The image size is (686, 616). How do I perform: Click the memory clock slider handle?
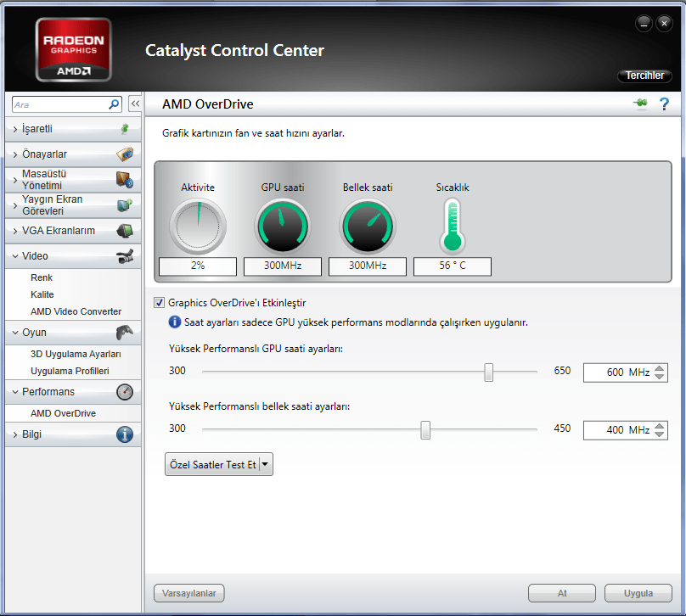tap(425, 429)
